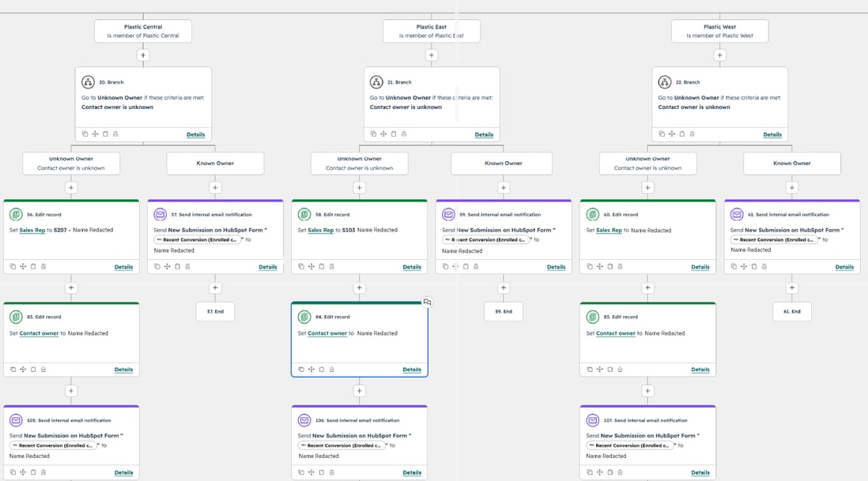Clone action 58 Edit record
Viewport: 868px width, 481px height.
coord(301,266)
